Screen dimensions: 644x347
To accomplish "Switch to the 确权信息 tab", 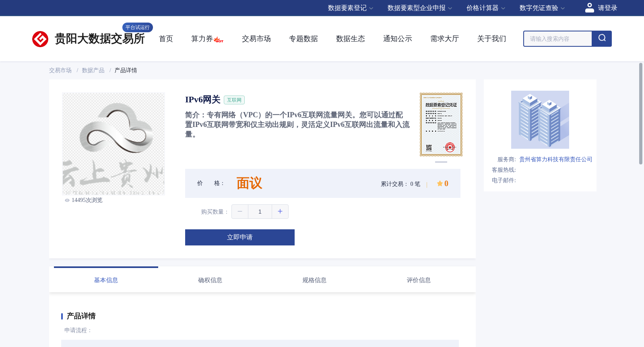I will [x=210, y=280].
